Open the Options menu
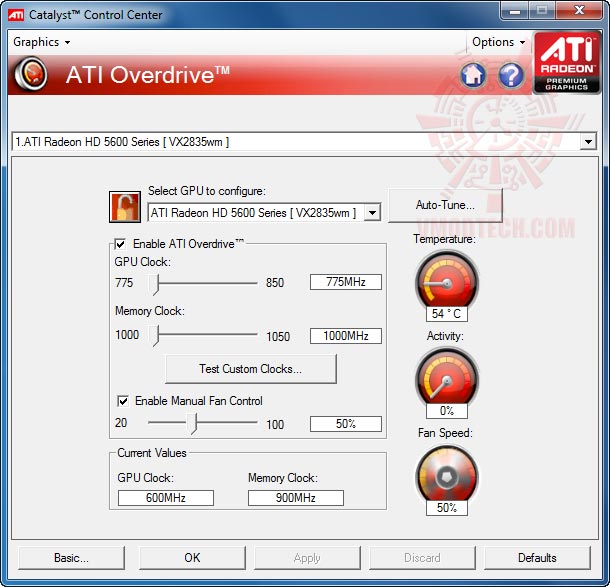610x587 pixels. click(498, 42)
